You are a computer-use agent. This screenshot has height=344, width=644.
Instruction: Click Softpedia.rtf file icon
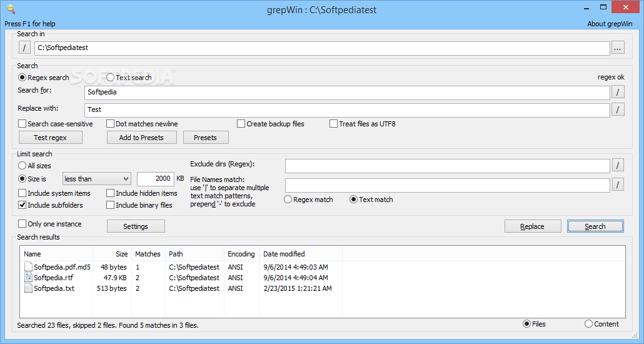(28, 278)
